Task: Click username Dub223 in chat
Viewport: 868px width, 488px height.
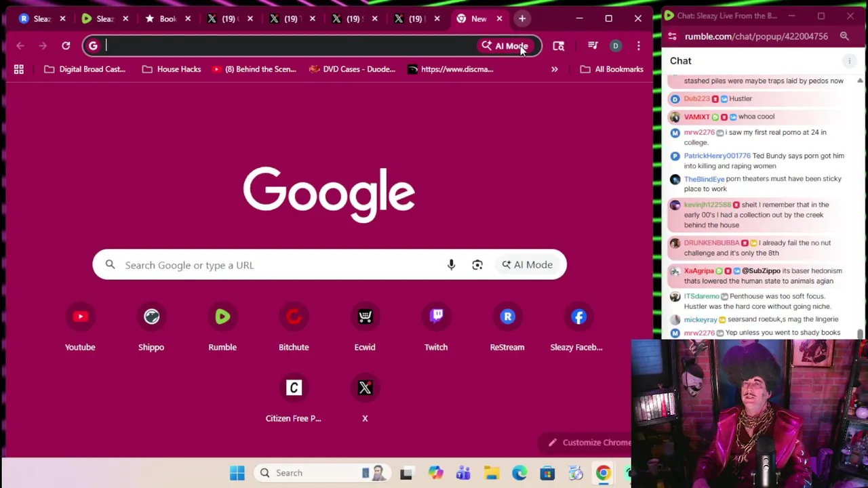Action: pyautogui.click(x=696, y=99)
